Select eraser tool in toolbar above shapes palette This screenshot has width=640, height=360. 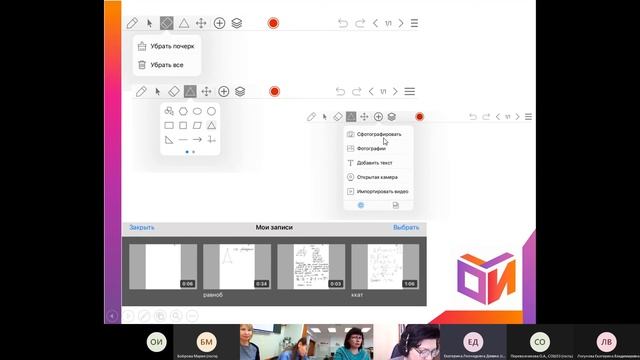tap(174, 91)
